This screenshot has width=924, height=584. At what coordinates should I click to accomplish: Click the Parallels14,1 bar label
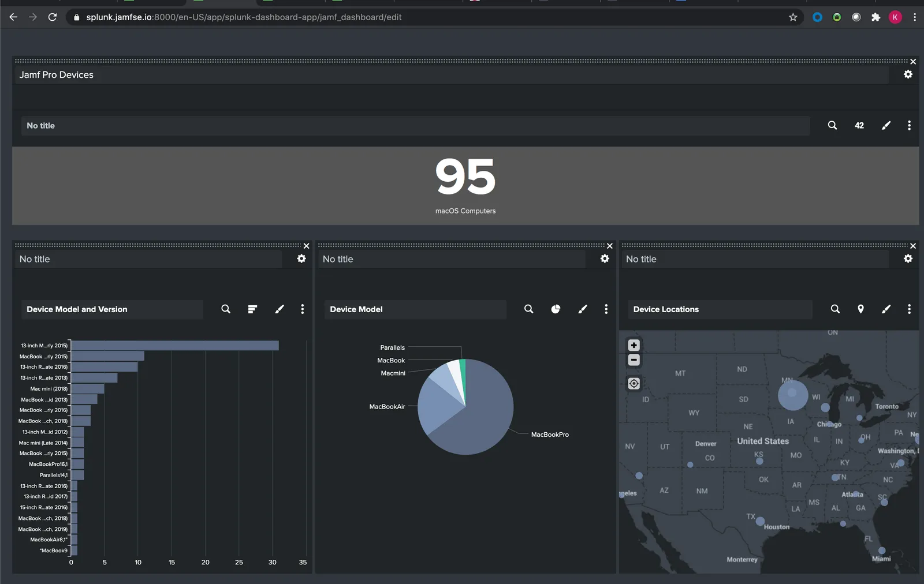(x=53, y=475)
